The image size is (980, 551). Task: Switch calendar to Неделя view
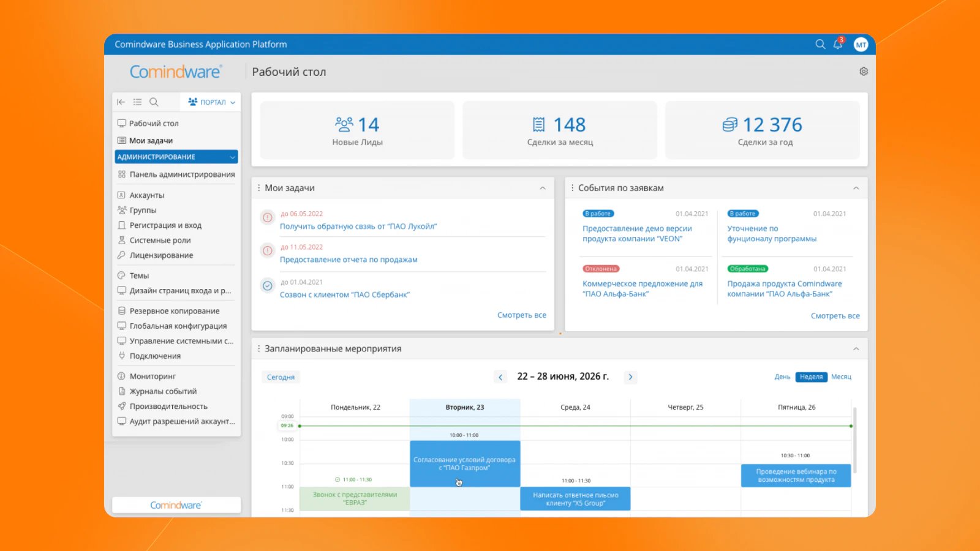pyautogui.click(x=811, y=377)
